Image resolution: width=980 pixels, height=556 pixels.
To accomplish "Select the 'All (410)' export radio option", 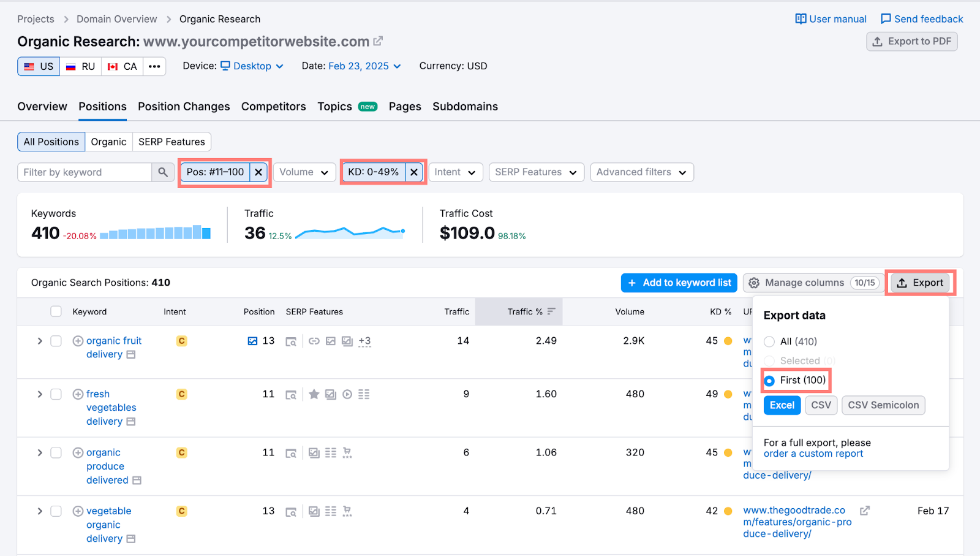I will click(x=769, y=341).
